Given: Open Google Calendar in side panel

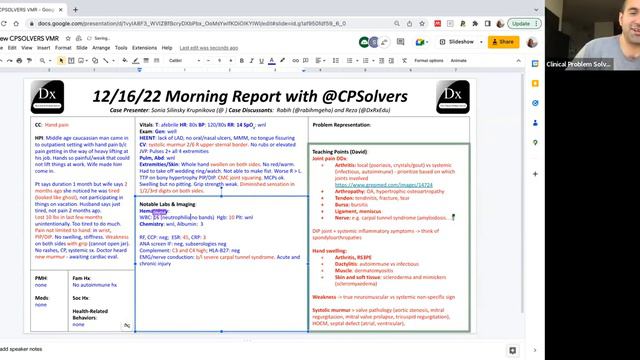Looking at the screenshot, I should [x=535, y=64].
